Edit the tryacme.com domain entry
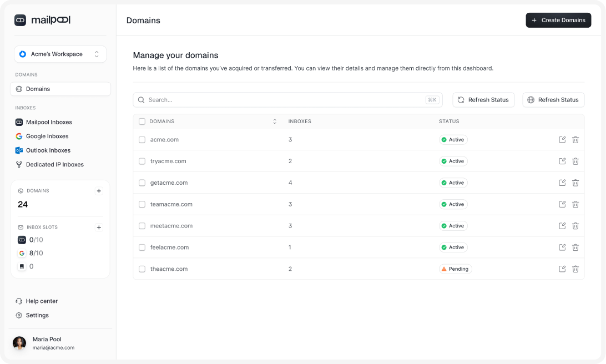The image size is (606, 364). [x=562, y=161]
